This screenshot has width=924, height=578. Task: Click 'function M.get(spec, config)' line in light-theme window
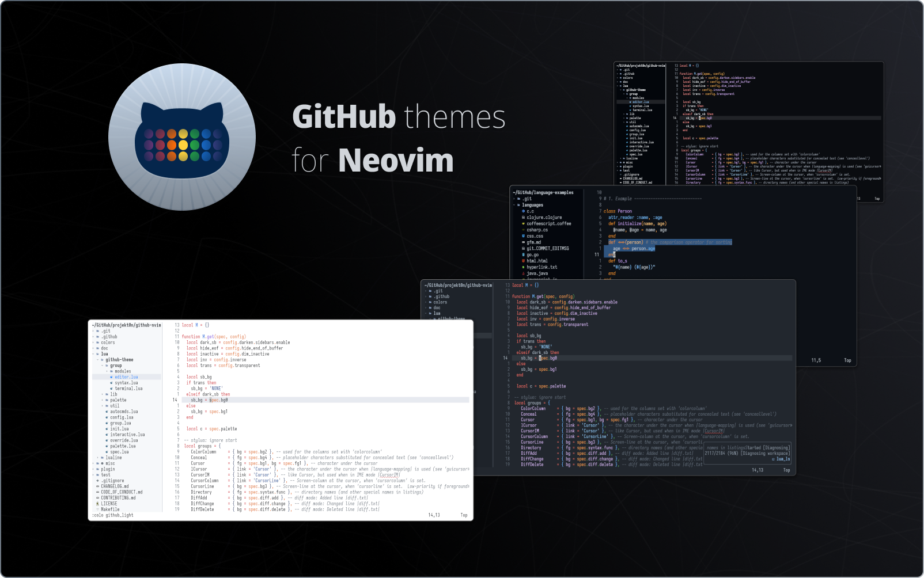point(214,337)
